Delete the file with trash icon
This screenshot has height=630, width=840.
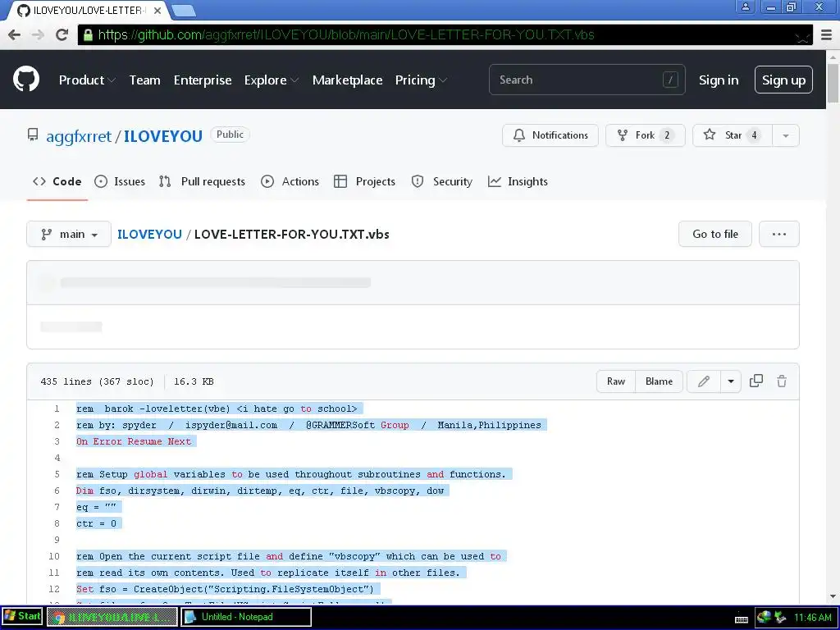click(782, 381)
